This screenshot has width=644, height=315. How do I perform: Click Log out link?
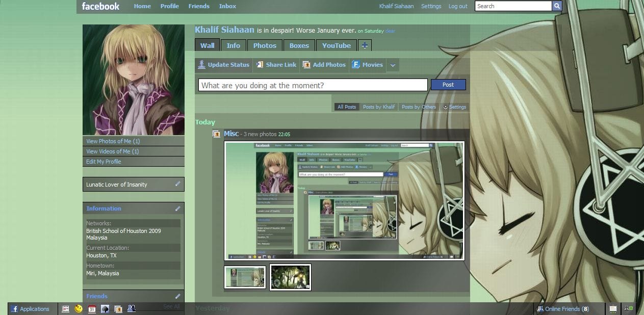pyautogui.click(x=458, y=6)
